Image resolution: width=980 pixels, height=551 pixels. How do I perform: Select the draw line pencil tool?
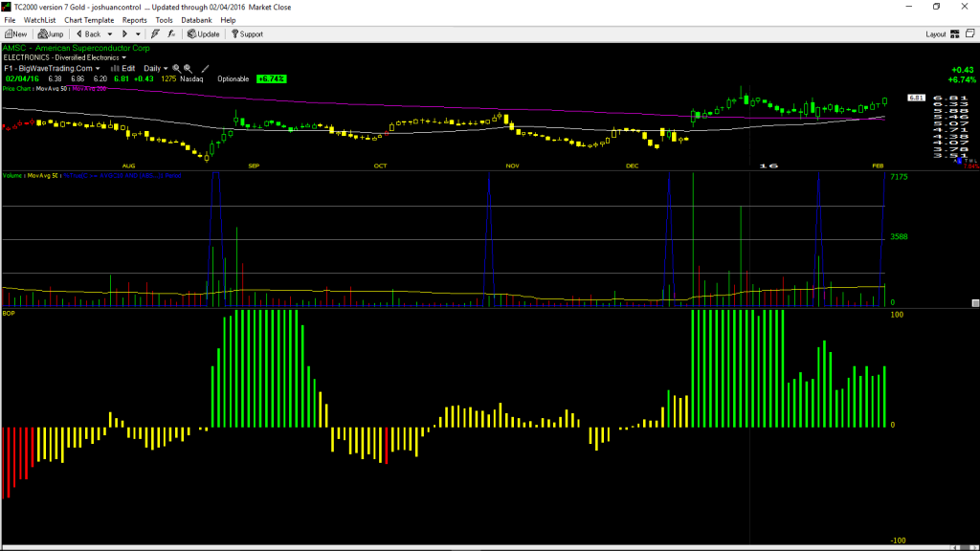[x=205, y=69]
